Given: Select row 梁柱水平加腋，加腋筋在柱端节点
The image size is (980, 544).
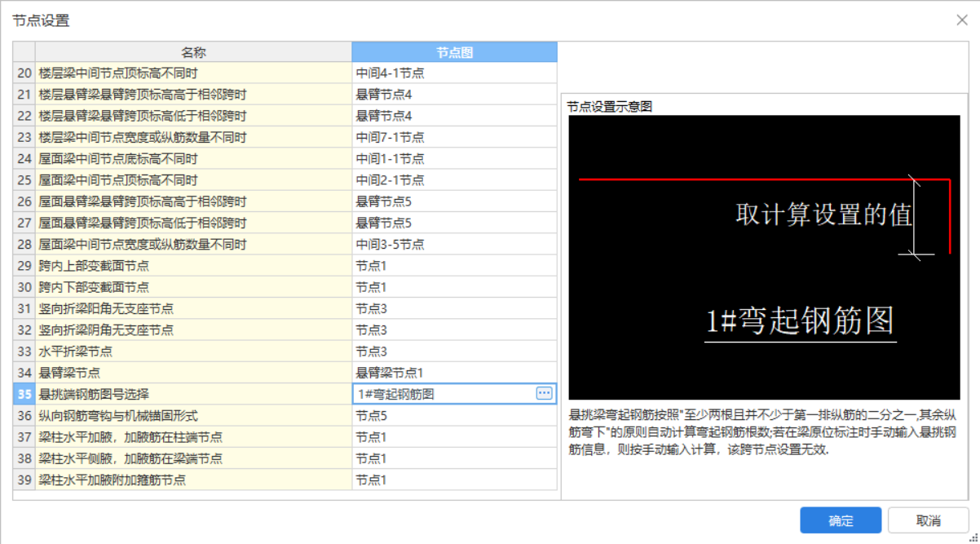Looking at the screenshot, I should click(x=193, y=437).
